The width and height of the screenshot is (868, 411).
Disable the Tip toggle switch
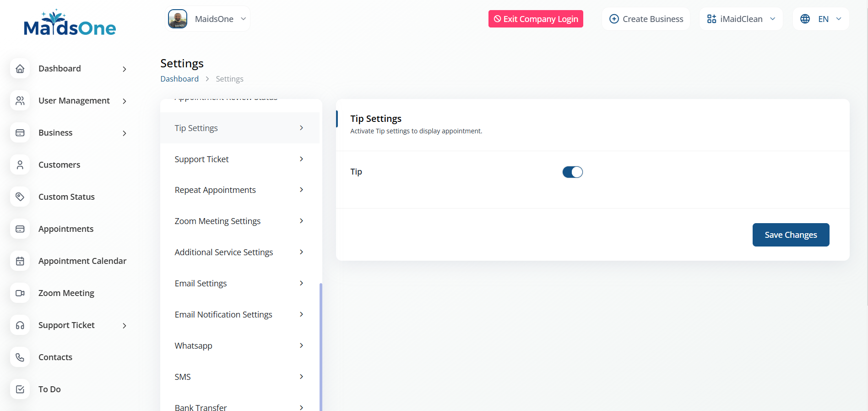tap(572, 172)
